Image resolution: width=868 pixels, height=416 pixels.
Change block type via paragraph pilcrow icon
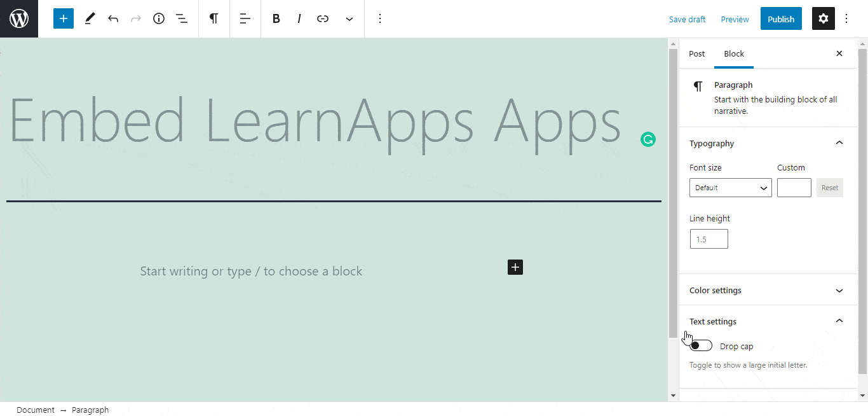(x=214, y=18)
